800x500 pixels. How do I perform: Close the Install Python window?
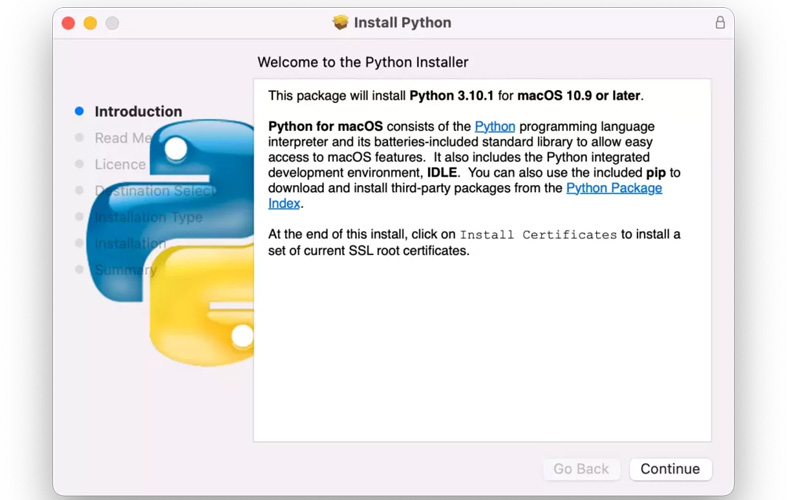coord(68,22)
